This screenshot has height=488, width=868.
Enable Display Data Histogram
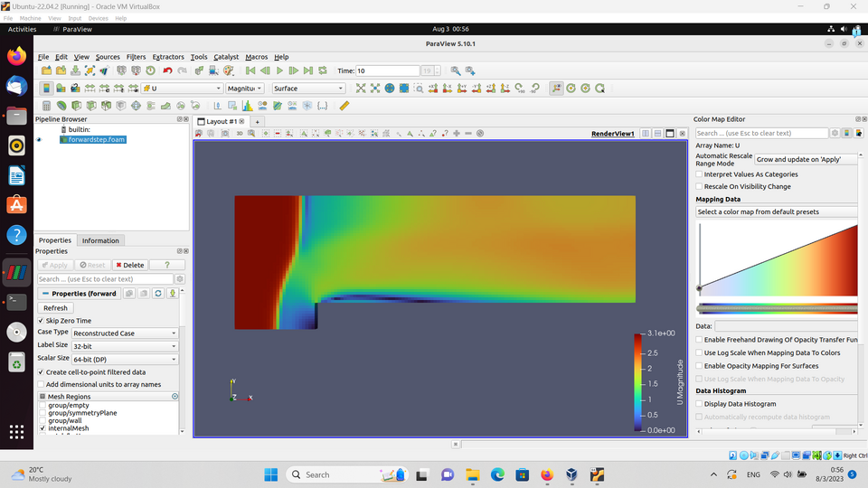tap(699, 404)
